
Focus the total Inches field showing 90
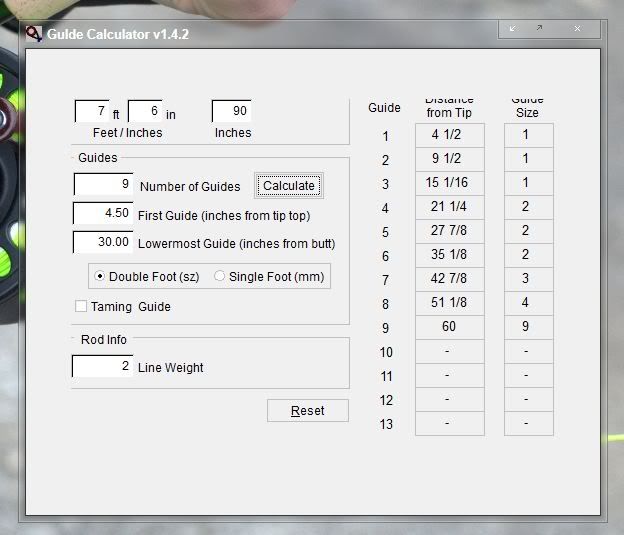232,111
